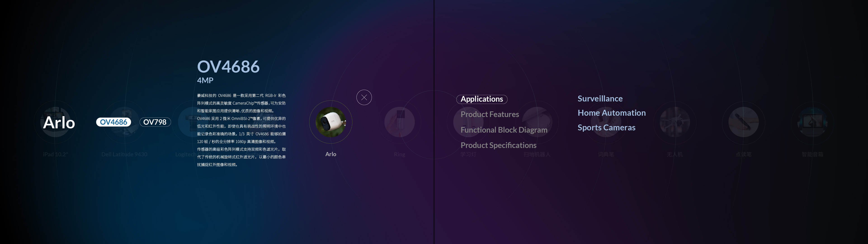Choose the Home Automation application link
The height and width of the screenshot is (244, 868).
[x=612, y=113]
